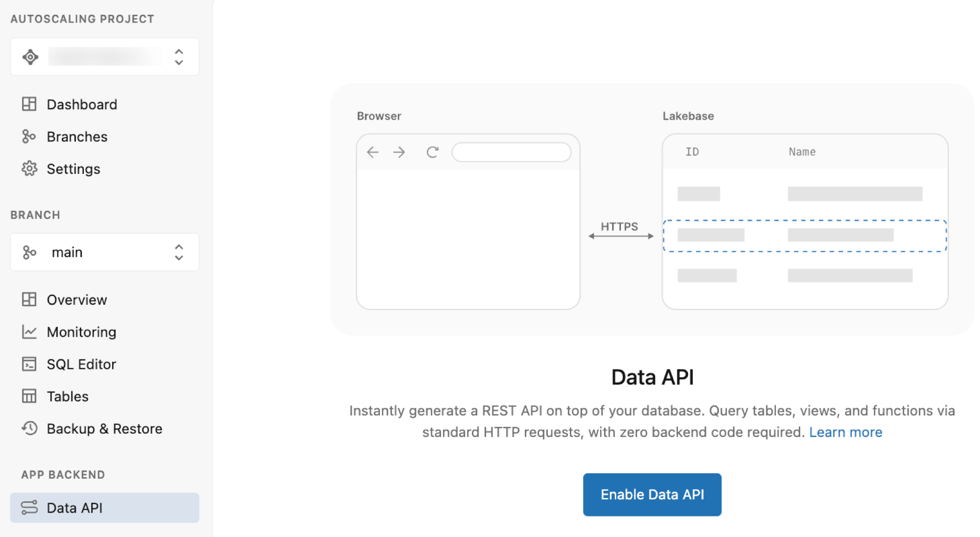Open the Dashboard panel icon
980x537 pixels.
pos(29,104)
